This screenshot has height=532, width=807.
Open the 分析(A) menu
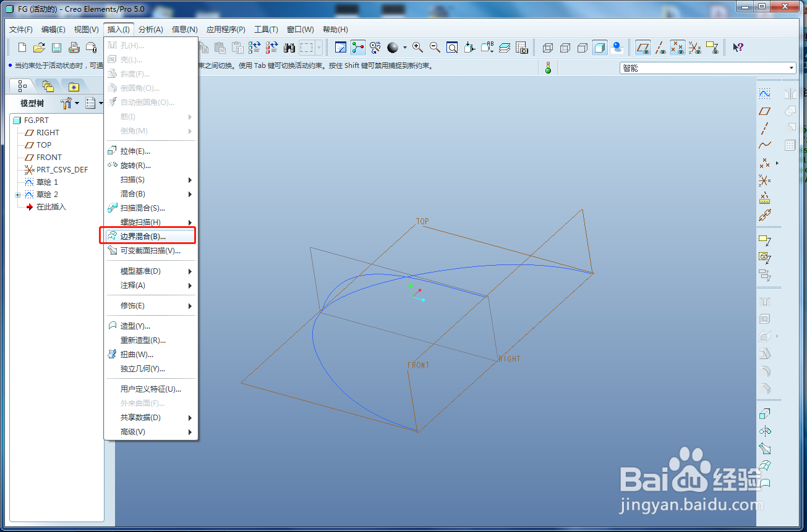click(151, 30)
